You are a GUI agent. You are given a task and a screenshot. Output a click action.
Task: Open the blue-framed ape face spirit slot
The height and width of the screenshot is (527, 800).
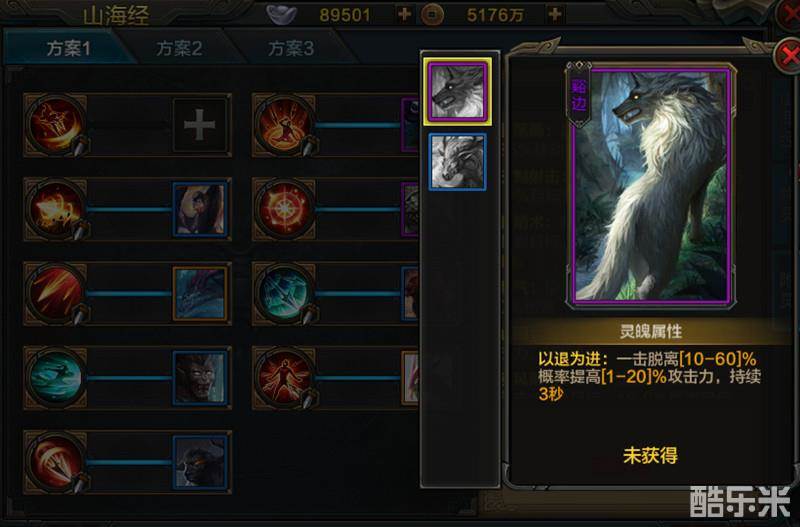[x=199, y=378]
